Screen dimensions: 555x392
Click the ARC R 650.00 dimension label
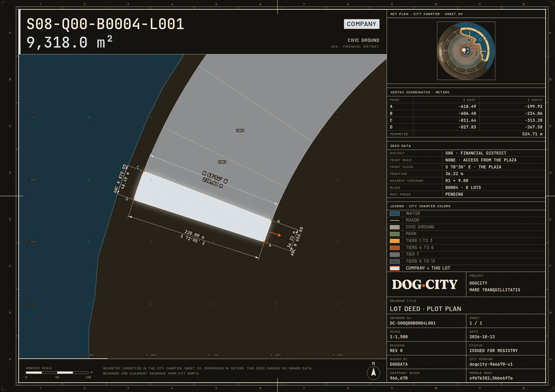coord(297,241)
